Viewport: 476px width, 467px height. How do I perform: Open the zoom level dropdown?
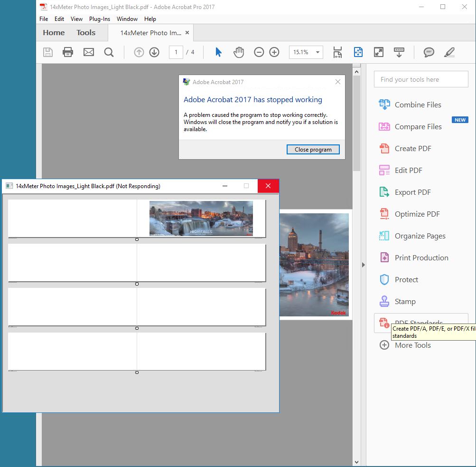pyautogui.click(x=317, y=52)
